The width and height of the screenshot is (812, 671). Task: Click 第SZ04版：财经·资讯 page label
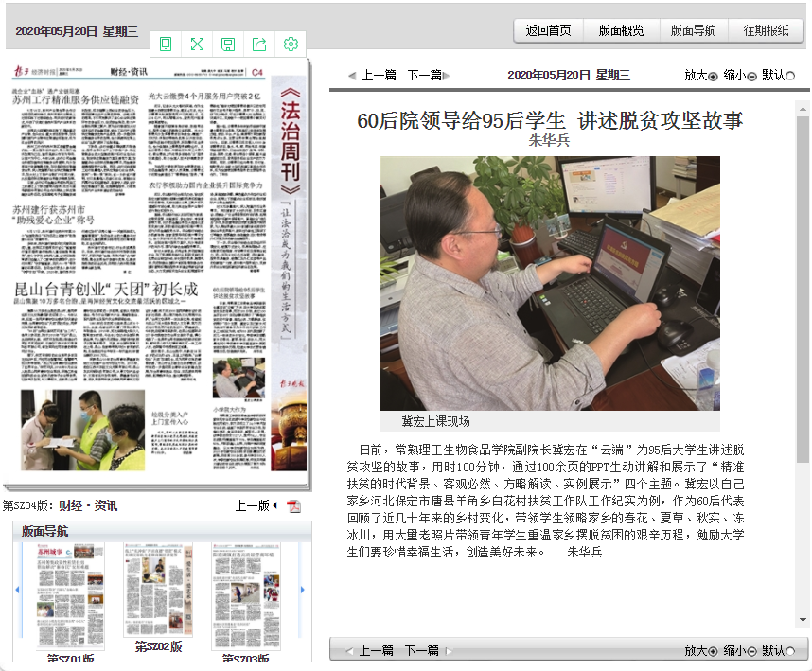[60, 505]
